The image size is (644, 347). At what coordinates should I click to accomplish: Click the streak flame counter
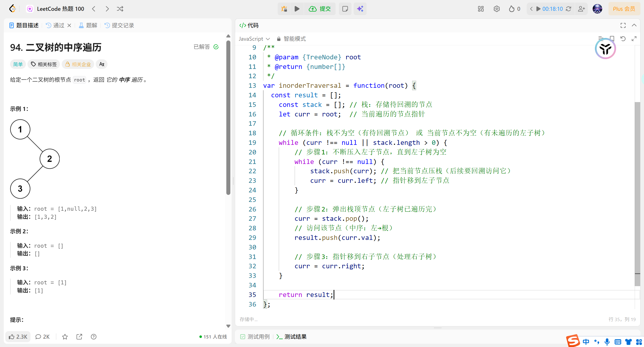click(x=514, y=9)
